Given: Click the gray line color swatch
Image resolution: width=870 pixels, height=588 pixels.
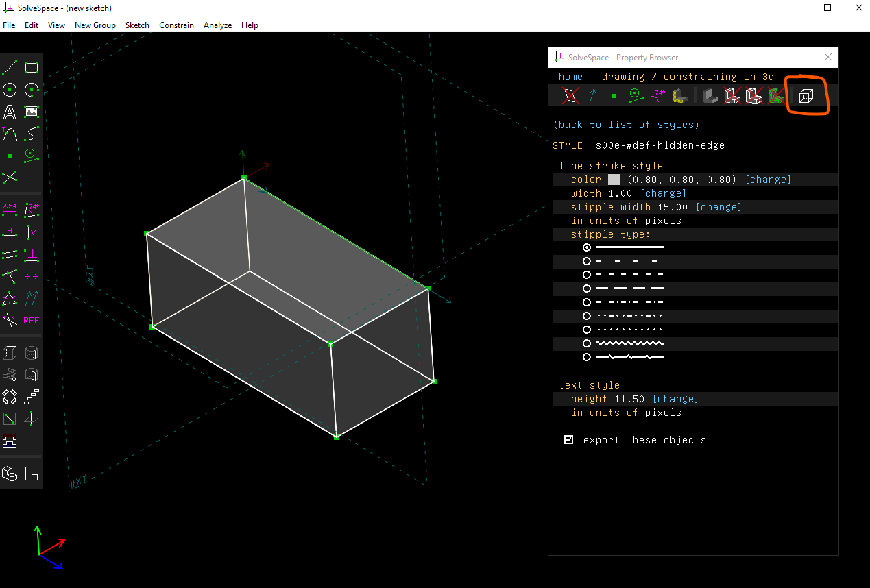Looking at the screenshot, I should tap(614, 179).
